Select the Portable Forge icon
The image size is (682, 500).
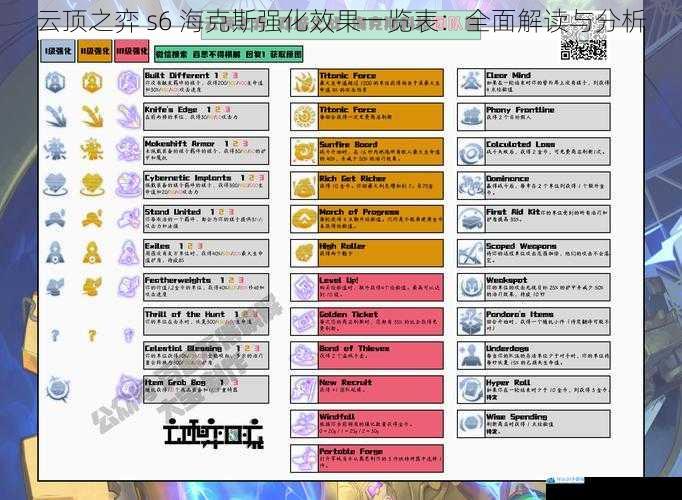point(304,458)
